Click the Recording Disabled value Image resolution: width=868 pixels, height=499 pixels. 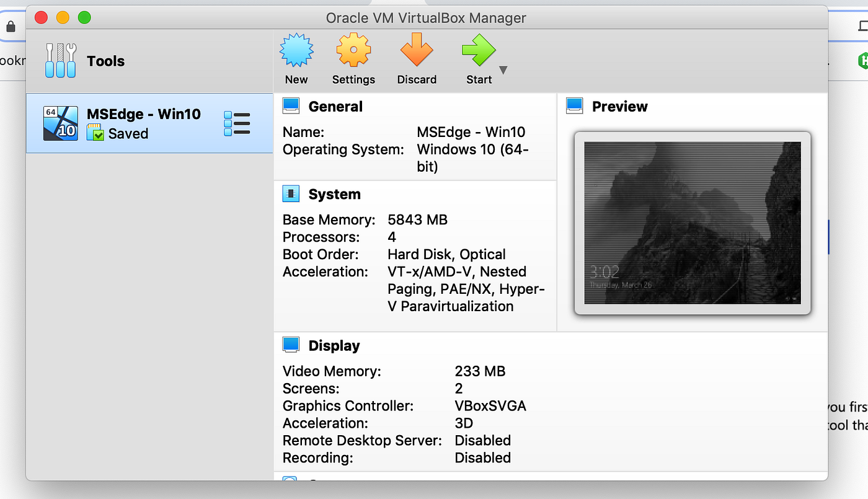coord(483,458)
